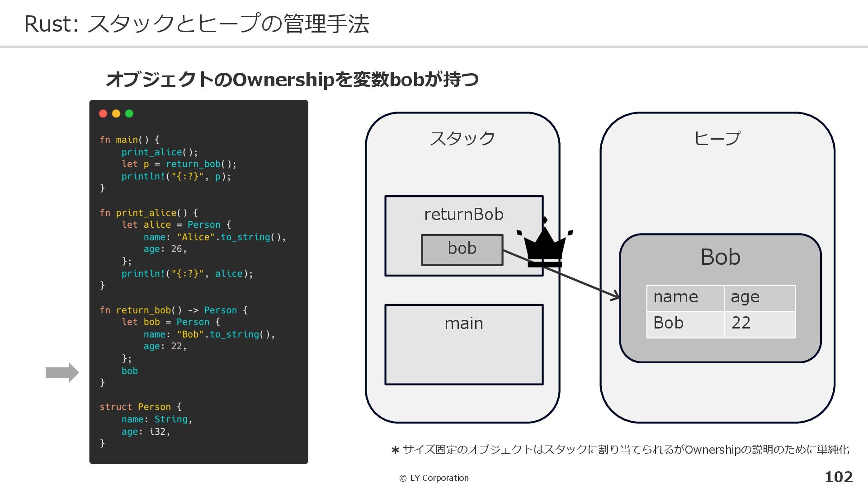Click the LY Corporation copyright text
This screenshot has width=868, height=488.
(434, 478)
